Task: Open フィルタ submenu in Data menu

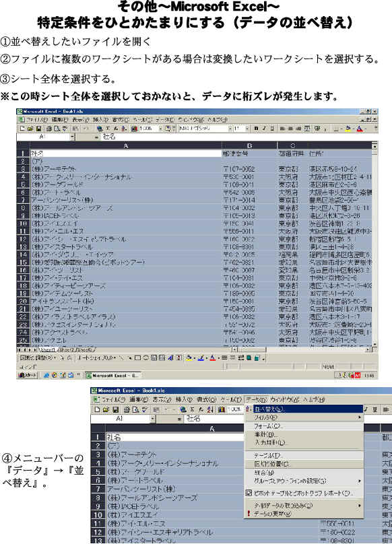Action: (304, 417)
